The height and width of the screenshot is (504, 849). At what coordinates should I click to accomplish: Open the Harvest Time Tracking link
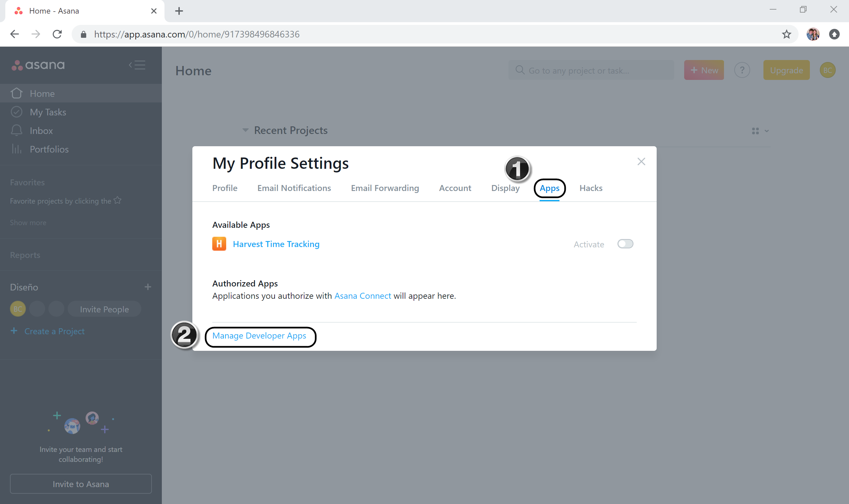[276, 244]
